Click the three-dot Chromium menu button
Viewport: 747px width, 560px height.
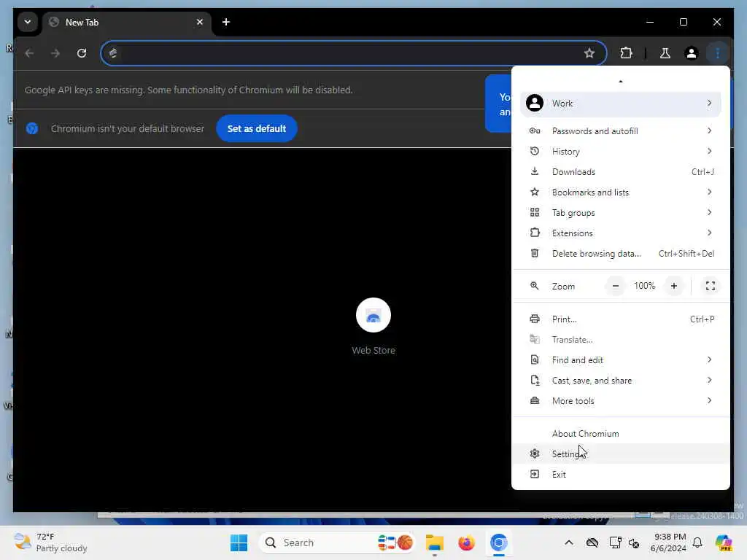tap(718, 52)
